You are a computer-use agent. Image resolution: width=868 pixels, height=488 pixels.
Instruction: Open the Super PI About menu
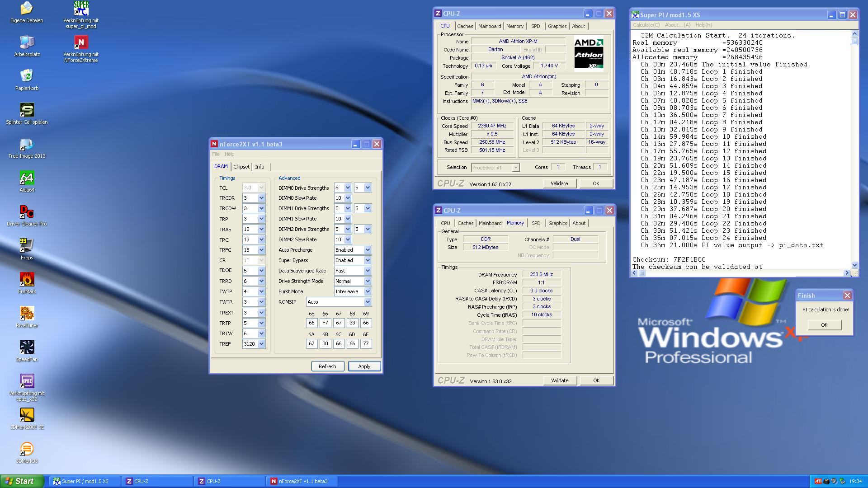pyautogui.click(x=678, y=25)
